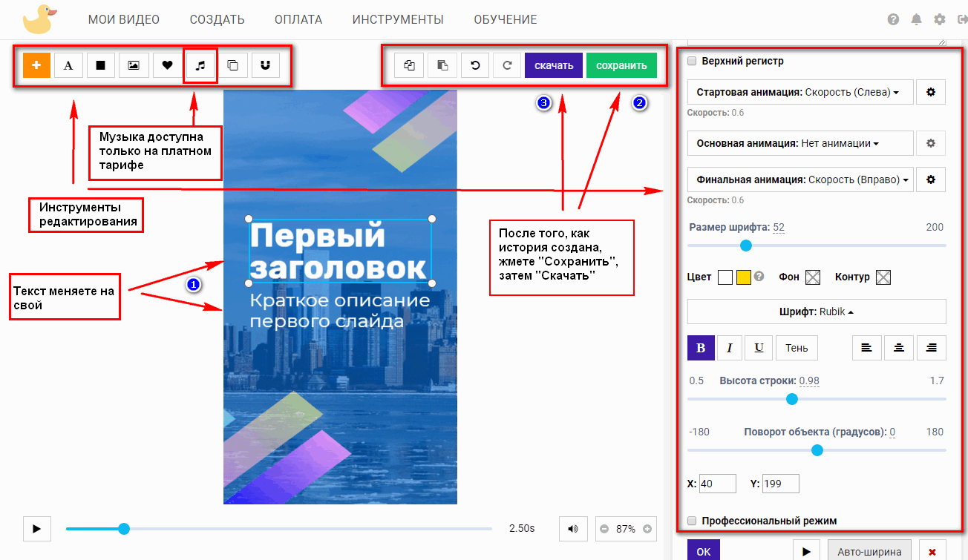
Task: Insert an image with the picture icon
Action: (x=133, y=65)
